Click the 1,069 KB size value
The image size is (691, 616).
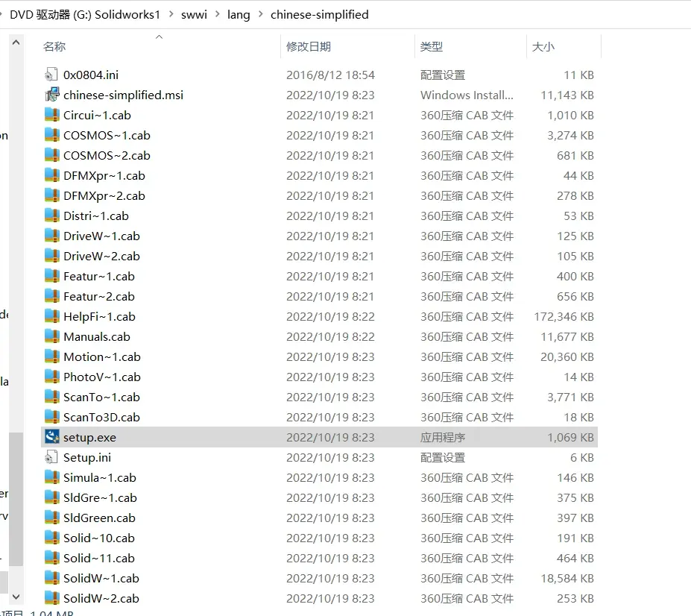click(x=570, y=438)
